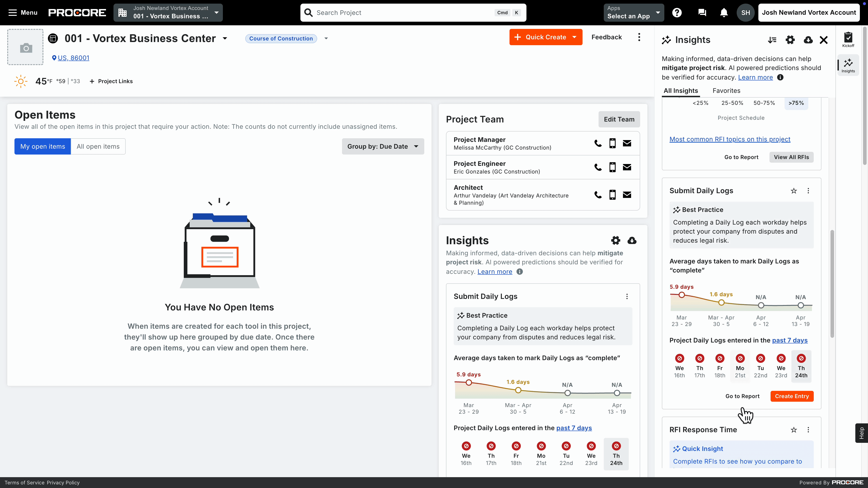Viewport: 868px width, 488px height.
Task: Expand the Course of Construction status dropdown
Action: click(x=325, y=38)
